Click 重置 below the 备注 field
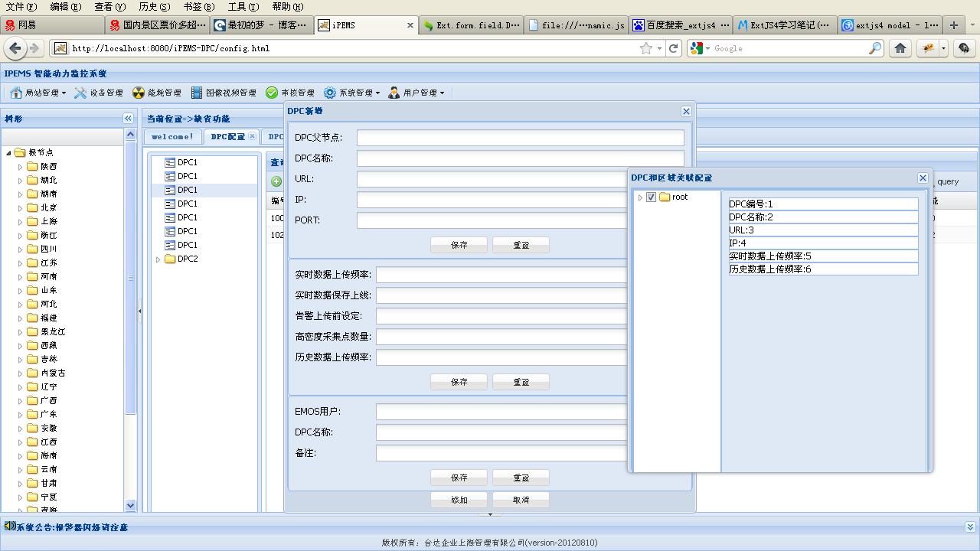 tap(521, 478)
